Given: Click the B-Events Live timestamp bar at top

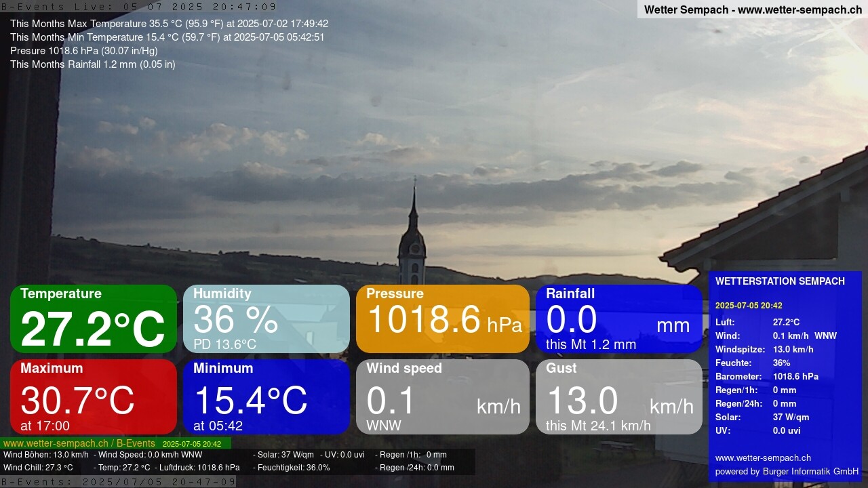Looking at the screenshot, I should point(138,7).
